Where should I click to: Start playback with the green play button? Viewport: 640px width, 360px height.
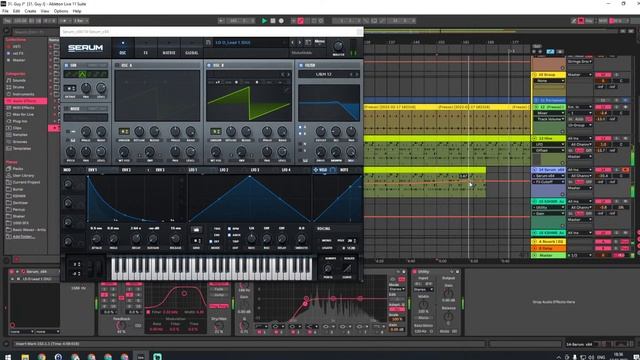pyautogui.click(x=264, y=21)
